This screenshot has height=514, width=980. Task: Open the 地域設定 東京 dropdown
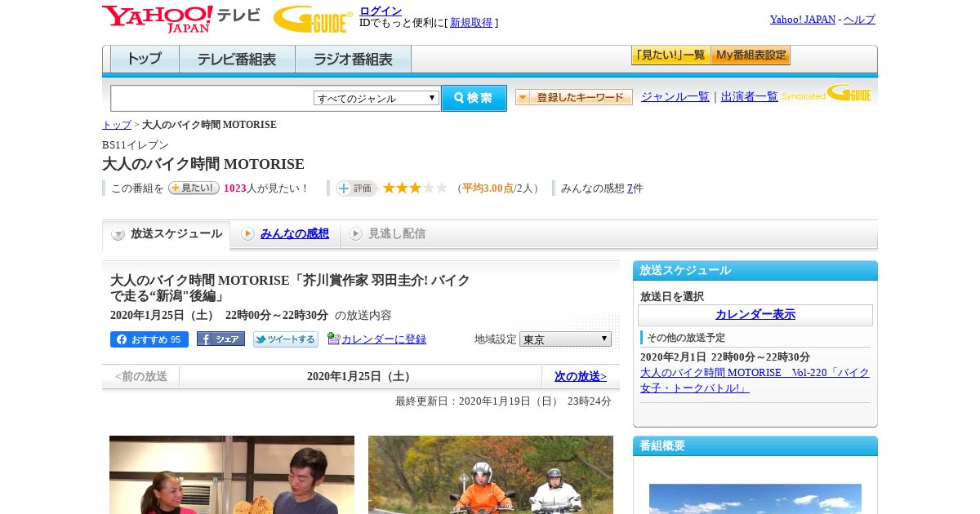[x=565, y=339]
